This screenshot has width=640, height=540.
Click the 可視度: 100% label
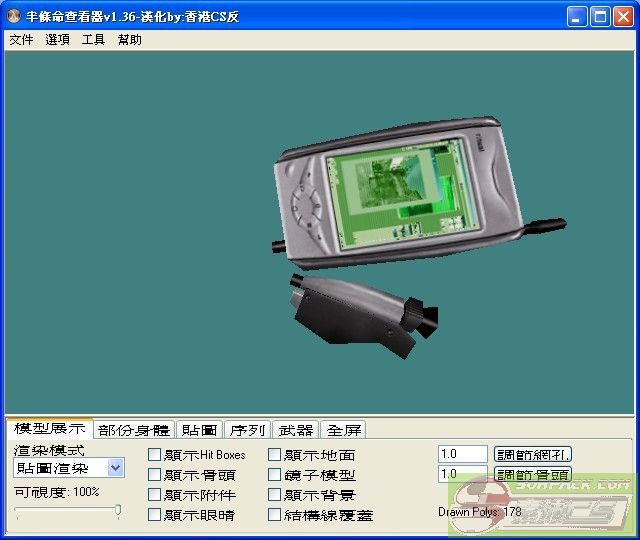click(57, 492)
